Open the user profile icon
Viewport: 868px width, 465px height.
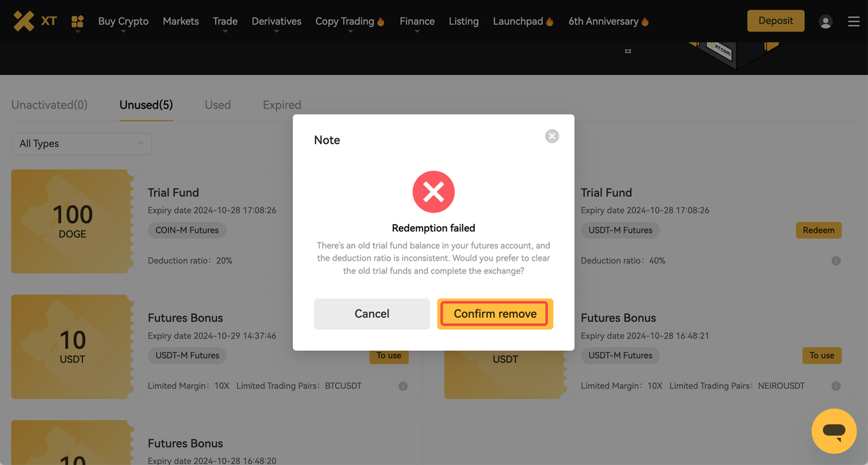(825, 22)
